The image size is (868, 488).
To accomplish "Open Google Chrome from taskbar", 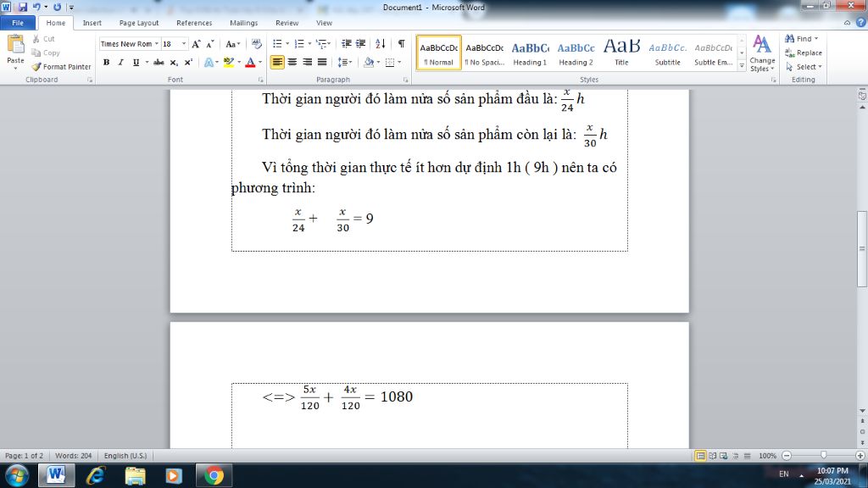I will [x=214, y=476].
